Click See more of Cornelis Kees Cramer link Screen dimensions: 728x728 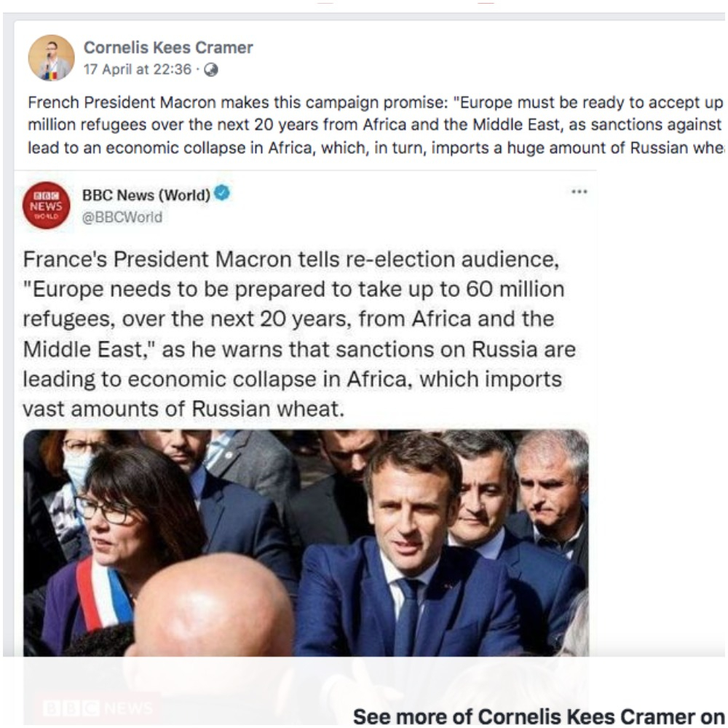click(535, 716)
